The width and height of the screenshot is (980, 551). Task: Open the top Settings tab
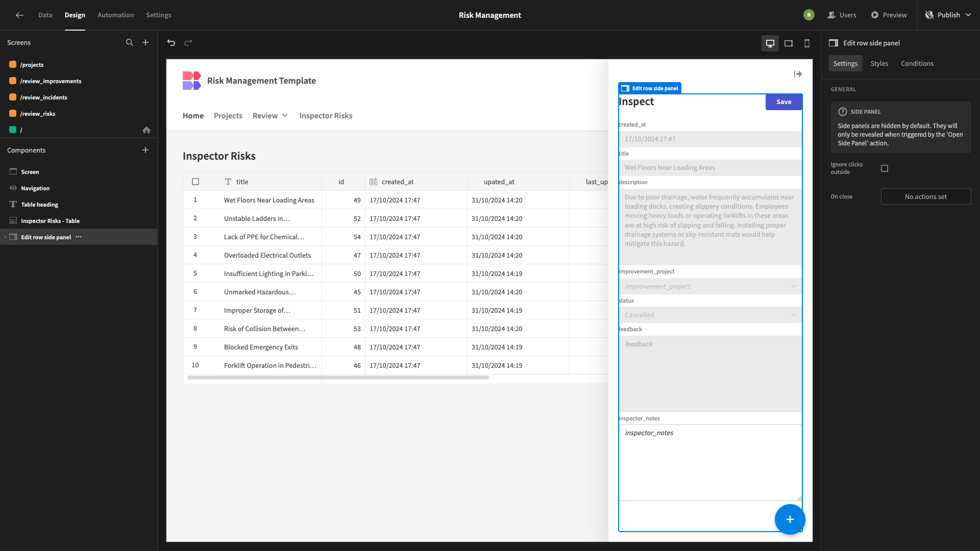pos(159,15)
